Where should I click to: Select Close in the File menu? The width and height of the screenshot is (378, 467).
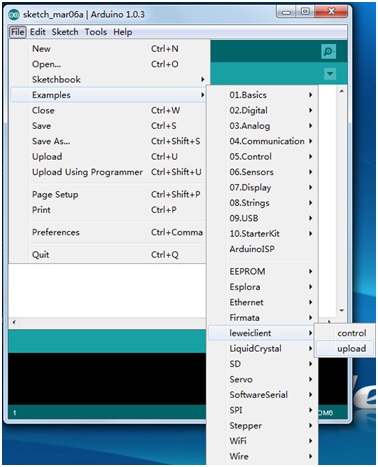tap(108, 110)
